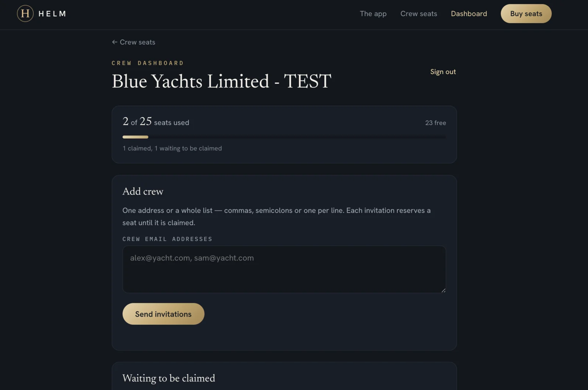588x390 pixels.
Task: Click the textarea resize handle corner
Action: pyautogui.click(x=443, y=290)
